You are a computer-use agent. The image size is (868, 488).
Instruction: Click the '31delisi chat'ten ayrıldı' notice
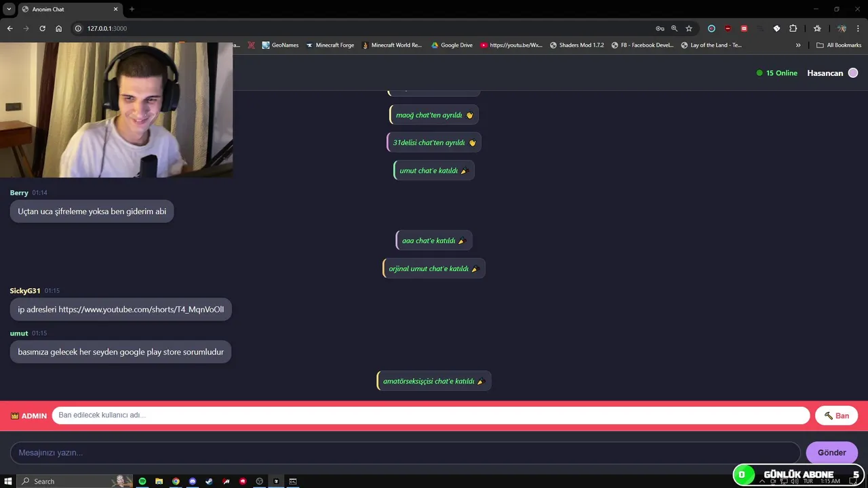point(433,143)
